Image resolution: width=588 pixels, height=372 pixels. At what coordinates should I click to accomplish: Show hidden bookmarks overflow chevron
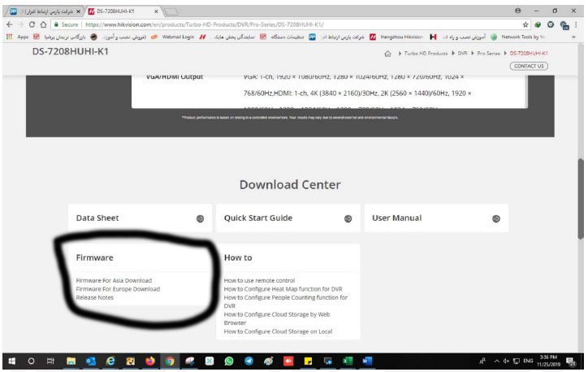pos(573,37)
